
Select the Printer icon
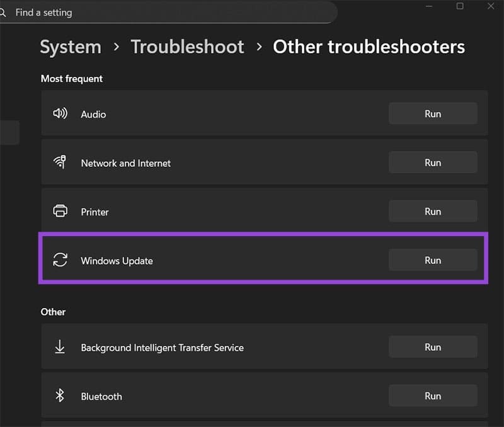(60, 211)
